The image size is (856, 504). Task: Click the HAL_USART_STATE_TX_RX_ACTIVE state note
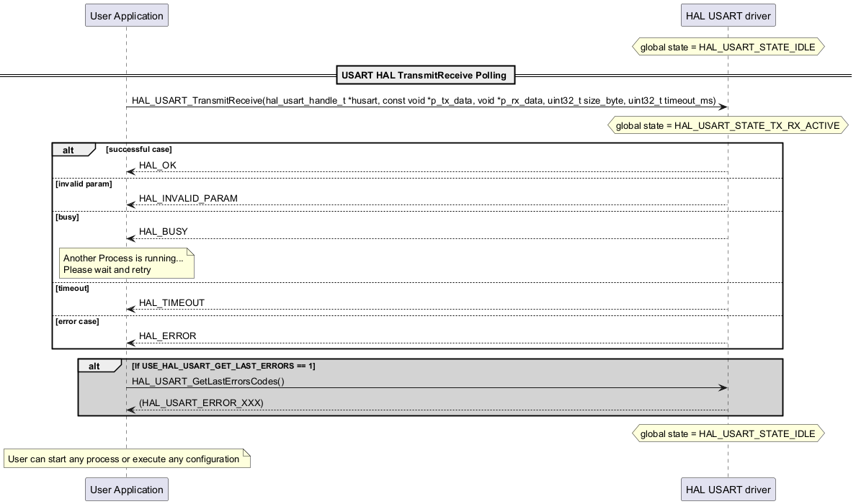point(728,126)
